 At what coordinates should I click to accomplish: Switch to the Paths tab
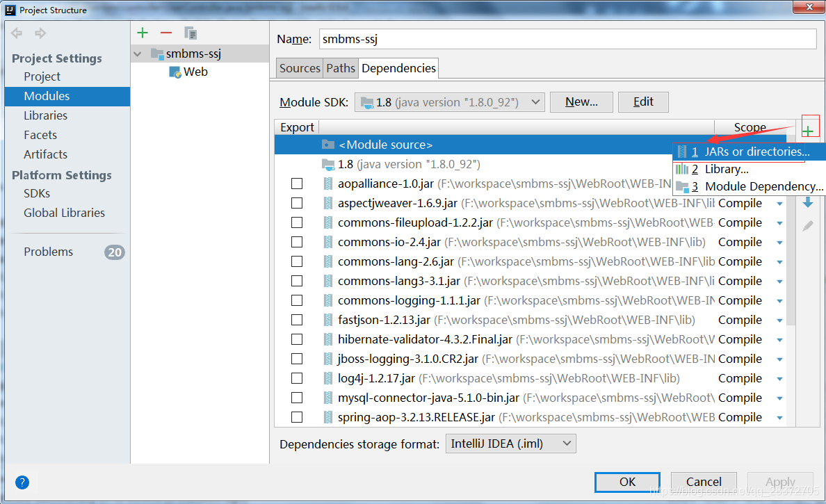click(340, 68)
